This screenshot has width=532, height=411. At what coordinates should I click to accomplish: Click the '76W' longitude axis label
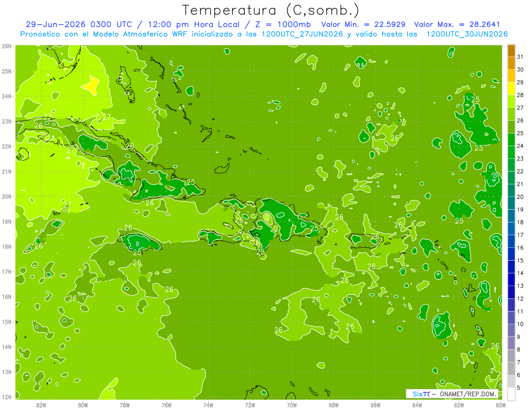tap(166, 405)
